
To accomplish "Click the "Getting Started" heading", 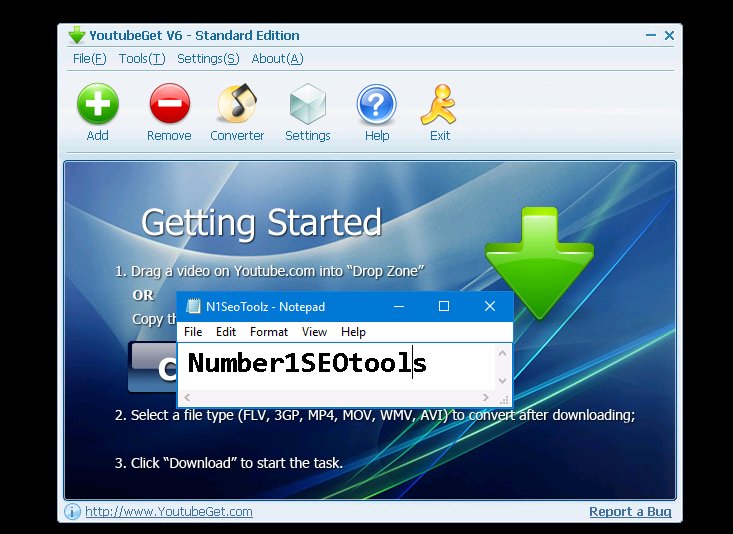I will (x=261, y=224).
